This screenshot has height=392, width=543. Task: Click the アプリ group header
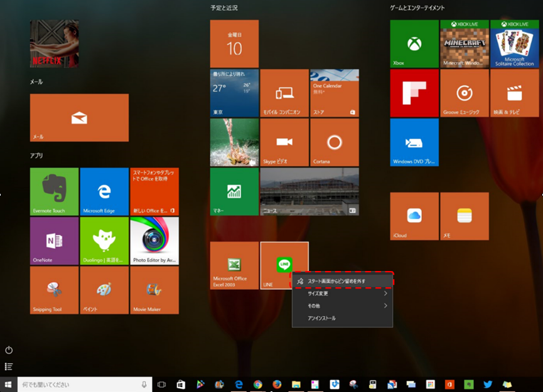36,156
